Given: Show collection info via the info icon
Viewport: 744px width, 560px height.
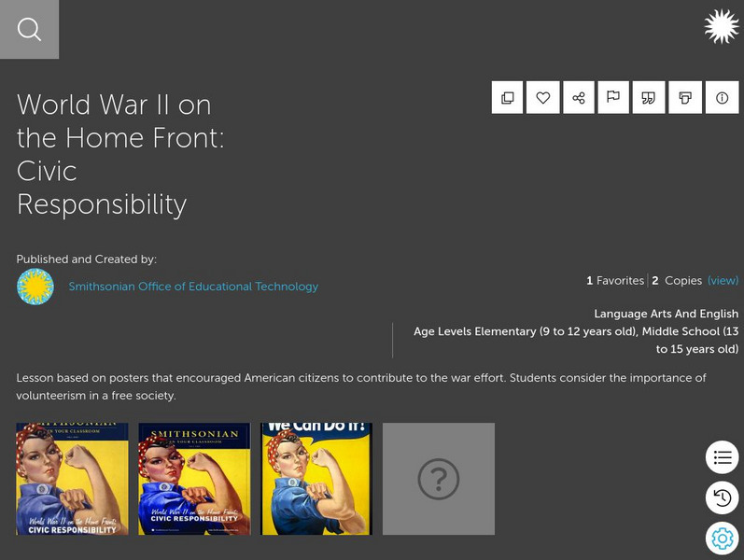Looking at the screenshot, I should click(x=722, y=97).
